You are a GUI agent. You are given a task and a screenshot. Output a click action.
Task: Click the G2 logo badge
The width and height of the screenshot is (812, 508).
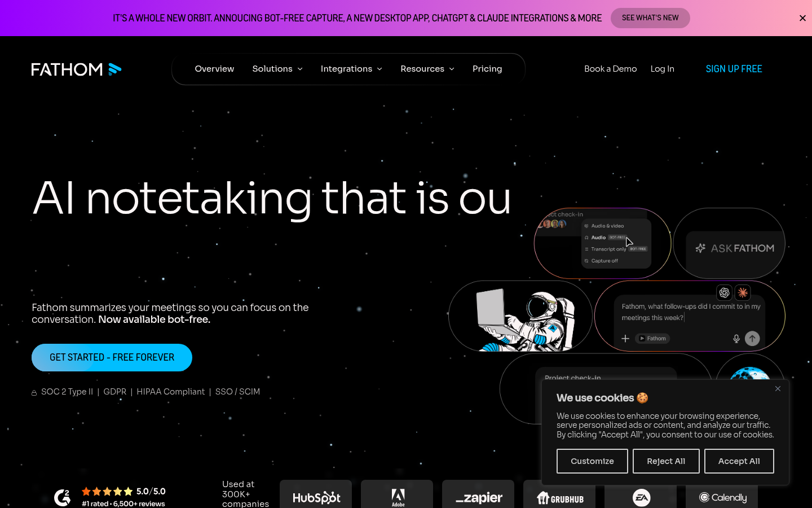coord(62,497)
